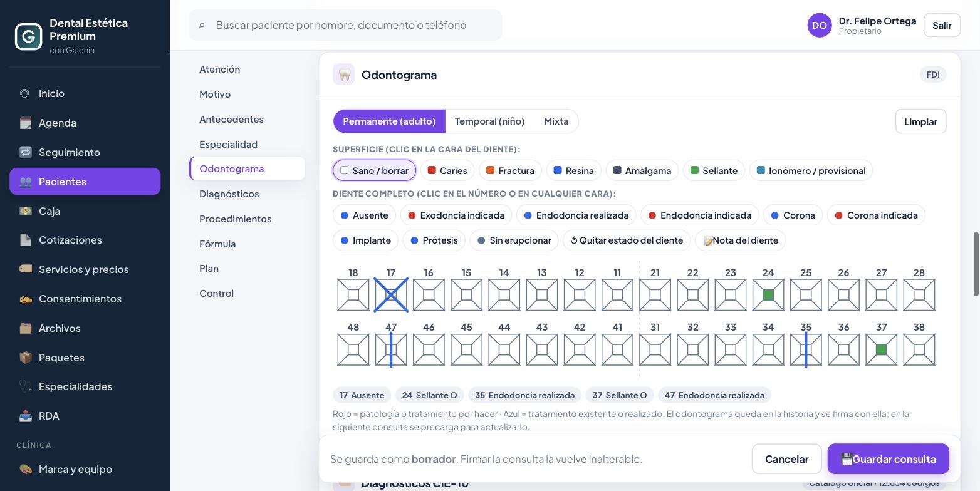This screenshot has height=491, width=980.
Task: Open Agenda via its calendar icon
Action: pyautogui.click(x=25, y=123)
